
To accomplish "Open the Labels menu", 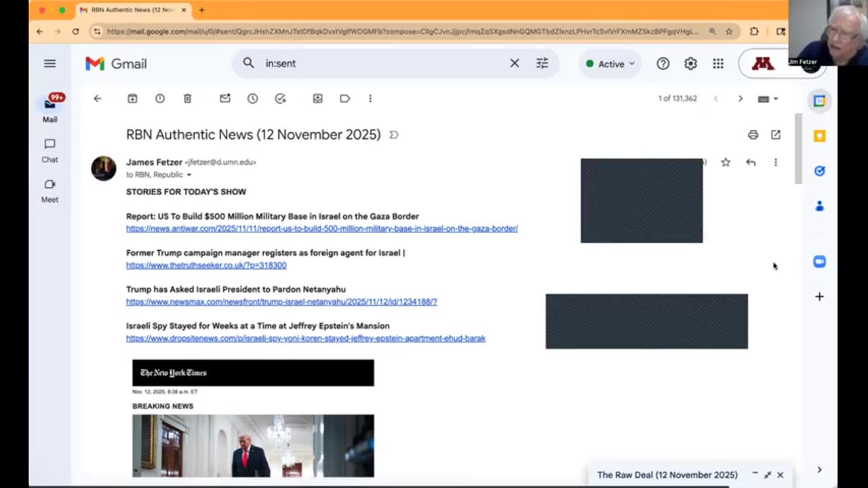I will 345,98.
